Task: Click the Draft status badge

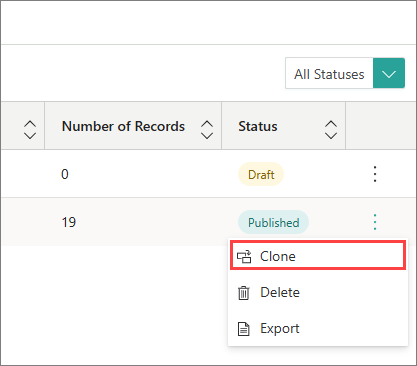Action: (261, 174)
